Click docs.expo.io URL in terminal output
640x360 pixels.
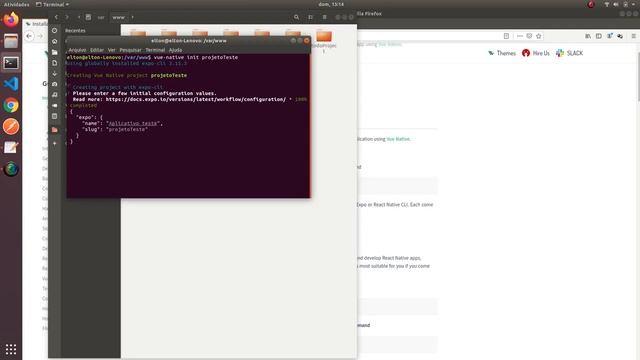click(196, 99)
